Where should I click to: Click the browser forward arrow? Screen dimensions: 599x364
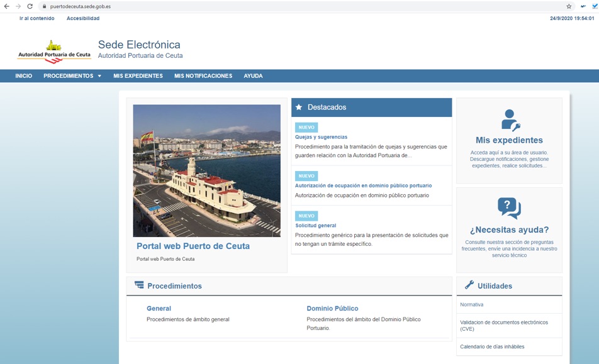tap(18, 6)
